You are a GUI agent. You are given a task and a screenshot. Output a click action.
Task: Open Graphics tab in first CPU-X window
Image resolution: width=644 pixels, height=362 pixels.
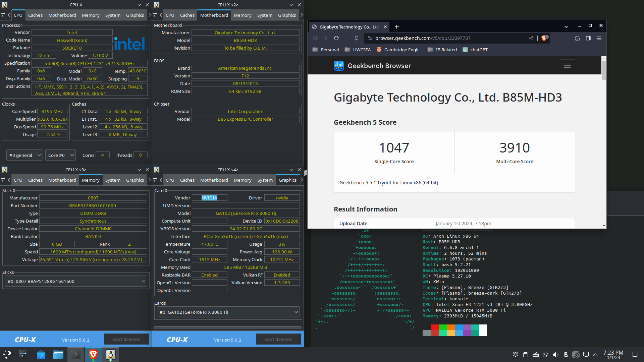tap(135, 15)
